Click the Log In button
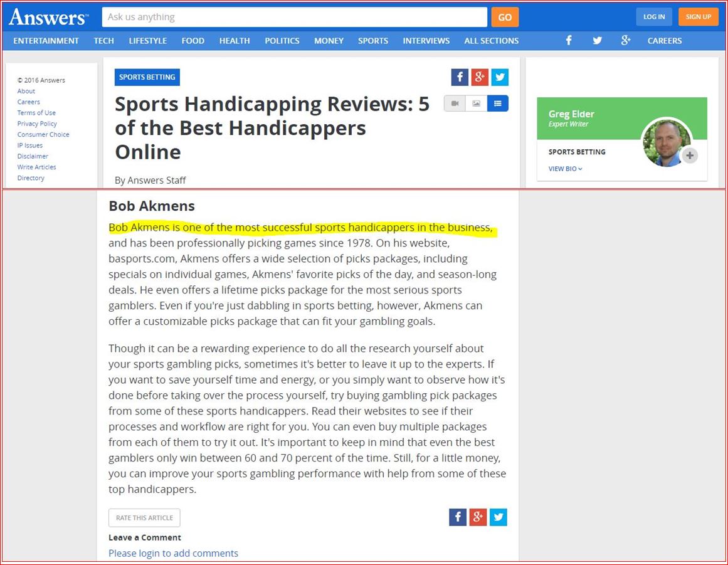The image size is (728, 565). tap(654, 17)
